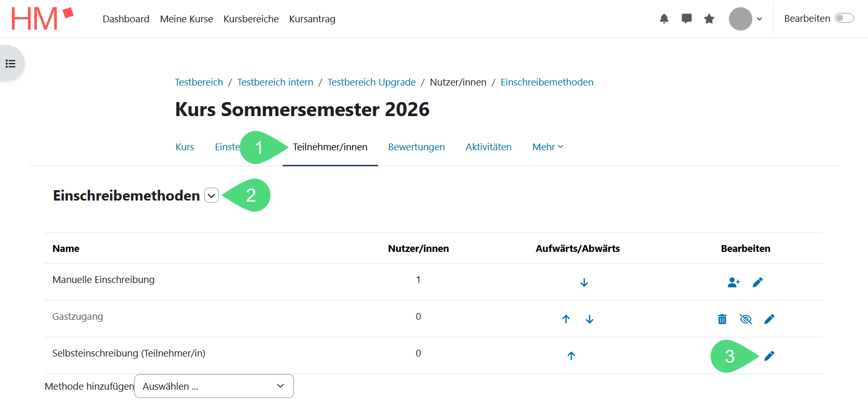Open the notifications bell icon

(664, 19)
